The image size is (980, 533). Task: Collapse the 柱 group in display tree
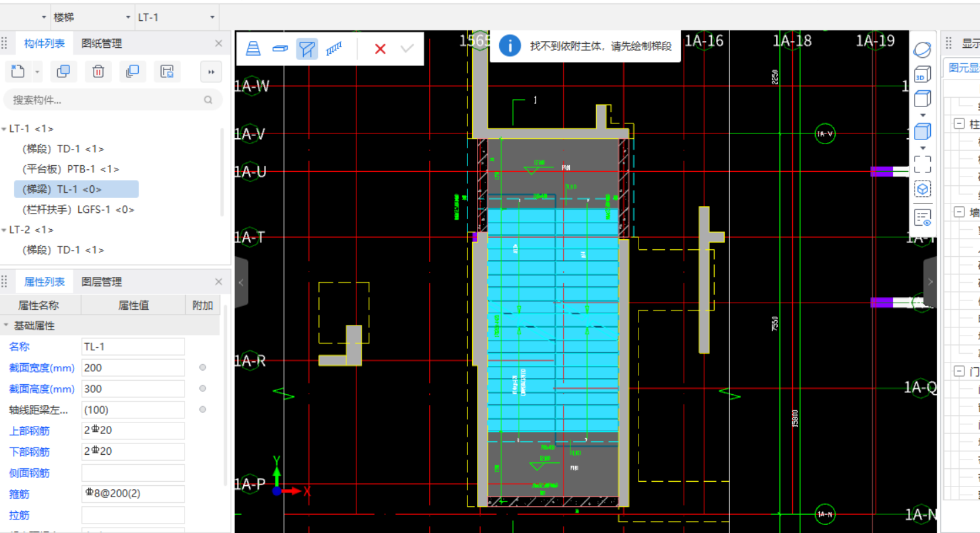tap(958, 124)
